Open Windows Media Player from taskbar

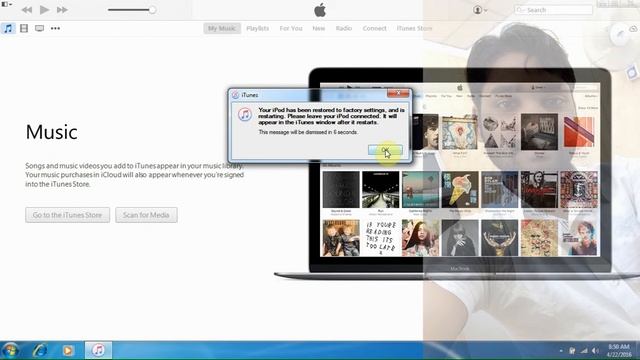[68, 350]
